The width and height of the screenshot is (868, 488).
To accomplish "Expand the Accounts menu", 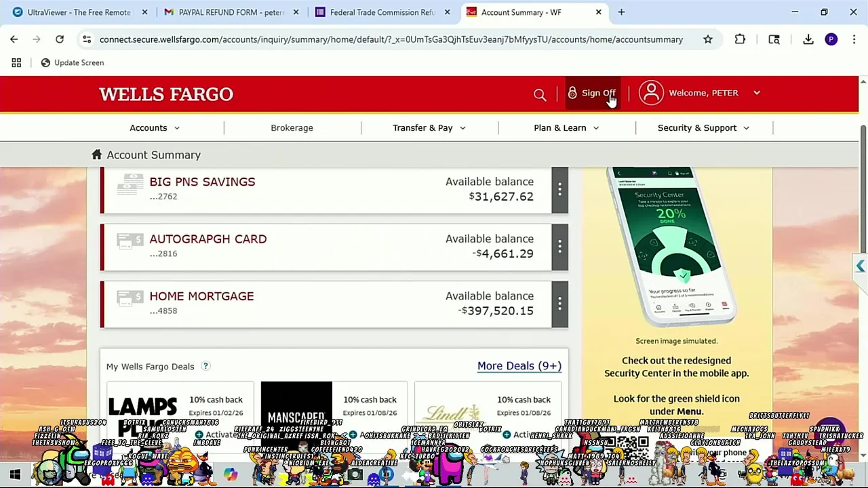I will tap(155, 127).
